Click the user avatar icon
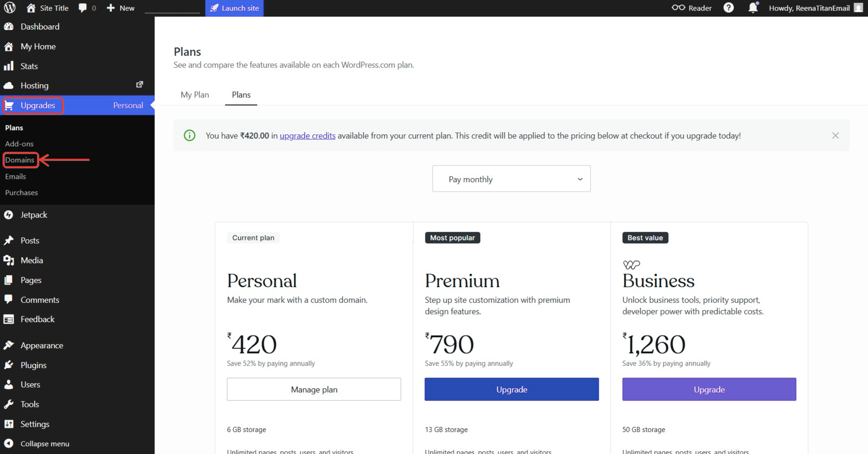The width and height of the screenshot is (868, 454). 858,8
